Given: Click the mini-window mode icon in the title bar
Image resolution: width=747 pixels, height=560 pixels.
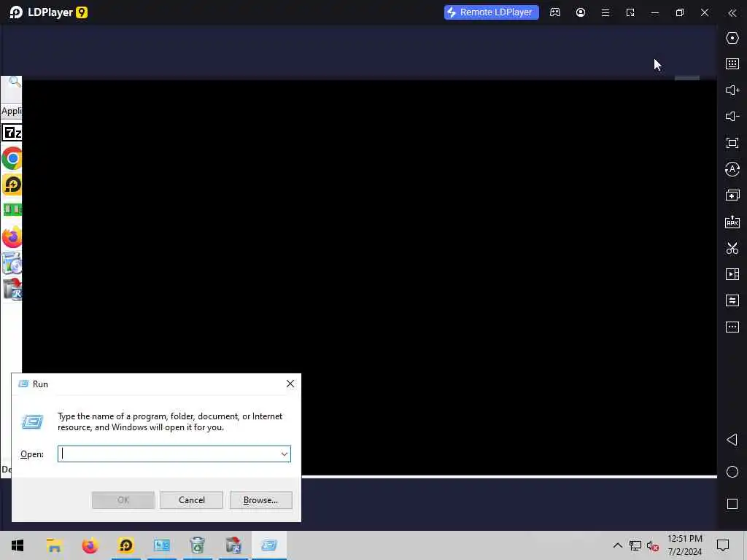Looking at the screenshot, I should [x=630, y=13].
